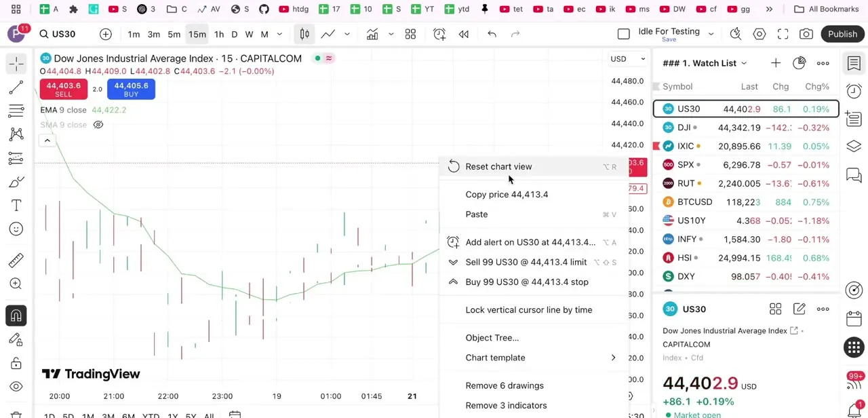
Task: Add symbol to watchlist plus icon
Action: coord(775,63)
